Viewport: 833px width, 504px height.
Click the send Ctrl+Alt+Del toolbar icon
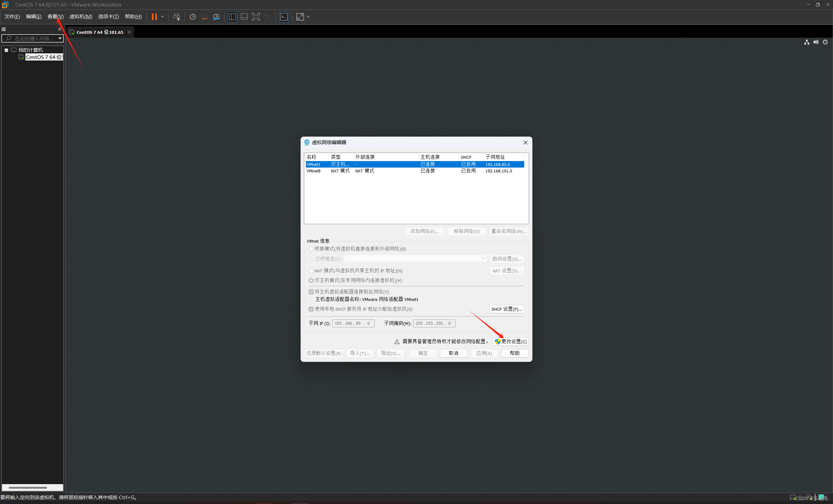click(176, 17)
